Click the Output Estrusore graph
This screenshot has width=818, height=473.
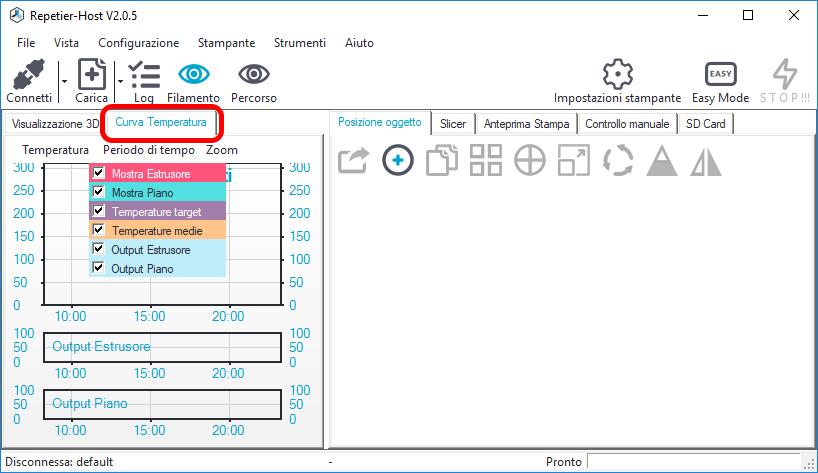163,347
